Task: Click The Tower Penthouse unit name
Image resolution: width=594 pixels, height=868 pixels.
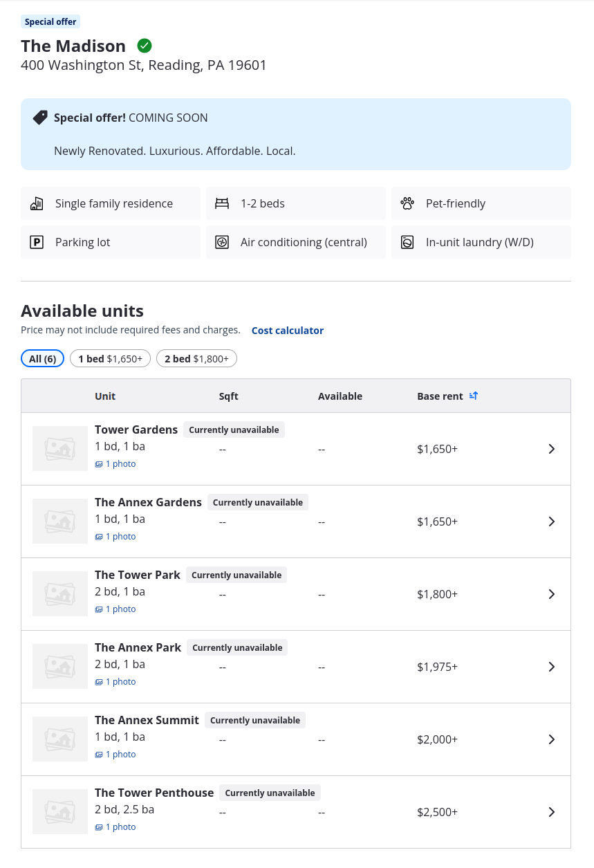Action: coord(154,793)
